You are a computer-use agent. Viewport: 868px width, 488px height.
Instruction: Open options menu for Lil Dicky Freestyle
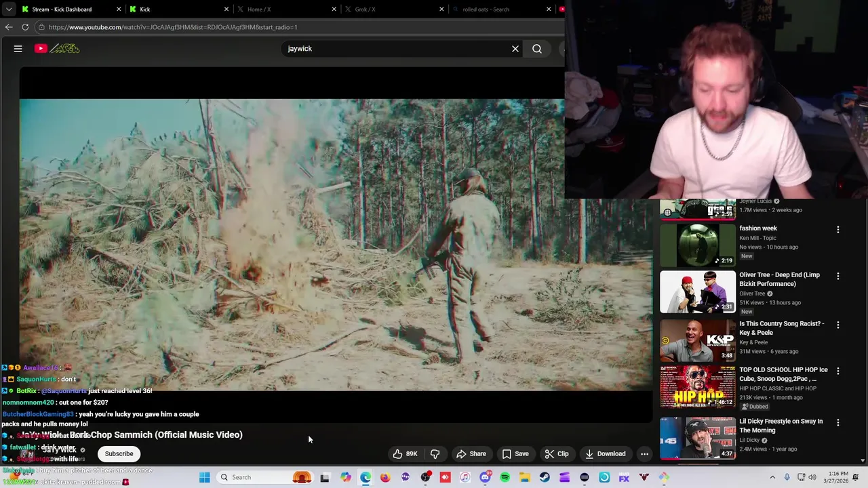click(838, 422)
